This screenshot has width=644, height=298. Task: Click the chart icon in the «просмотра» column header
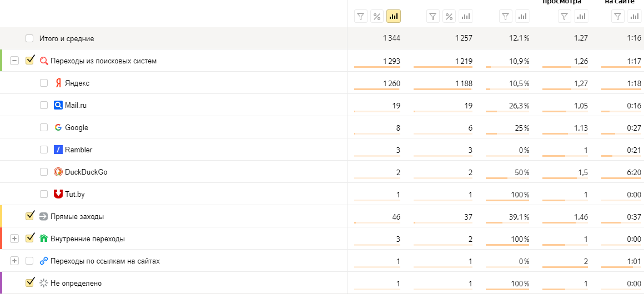coord(581,17)
